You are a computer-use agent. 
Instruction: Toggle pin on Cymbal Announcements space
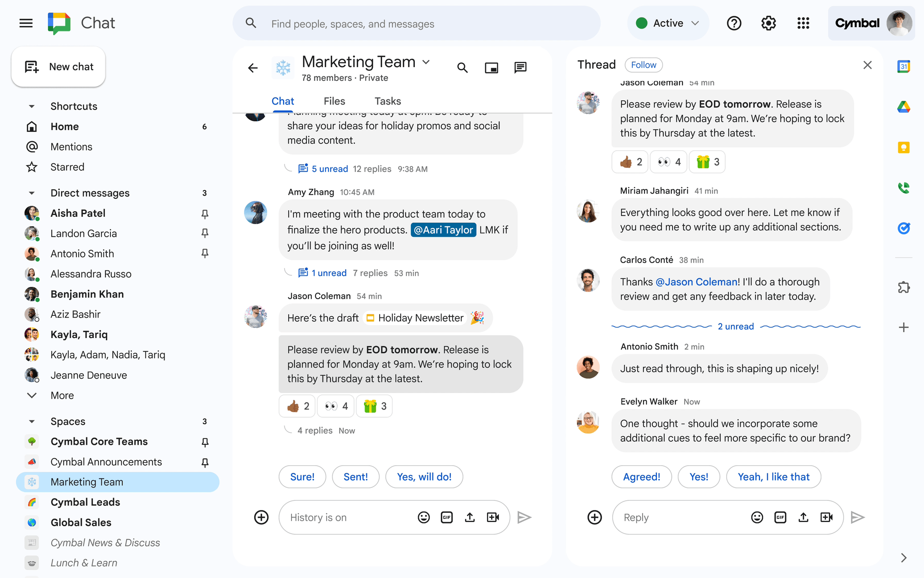click(205, 462)
